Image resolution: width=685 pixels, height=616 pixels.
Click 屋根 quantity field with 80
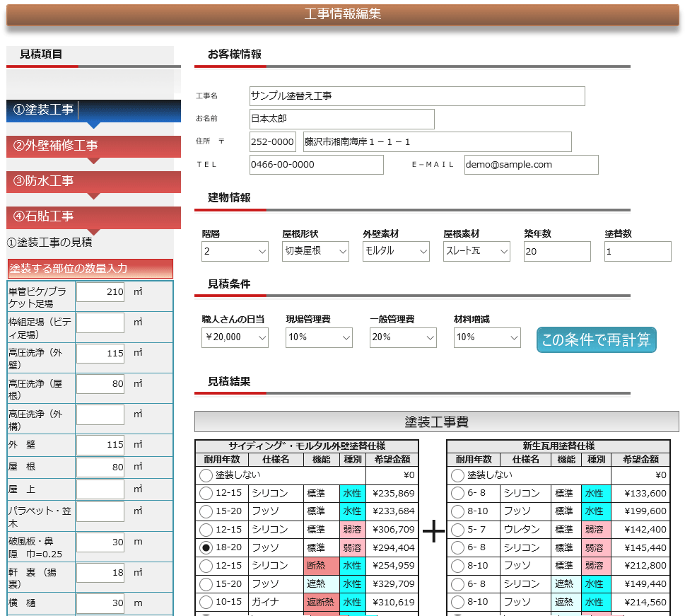[100, 467]
